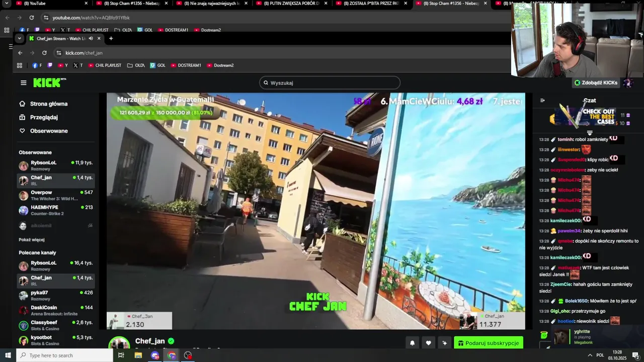Open the OLD\ bookmarks folder in Kick window
Image resolution: width=644 pixels, height=362 pixels.
[x=136, y=65]
